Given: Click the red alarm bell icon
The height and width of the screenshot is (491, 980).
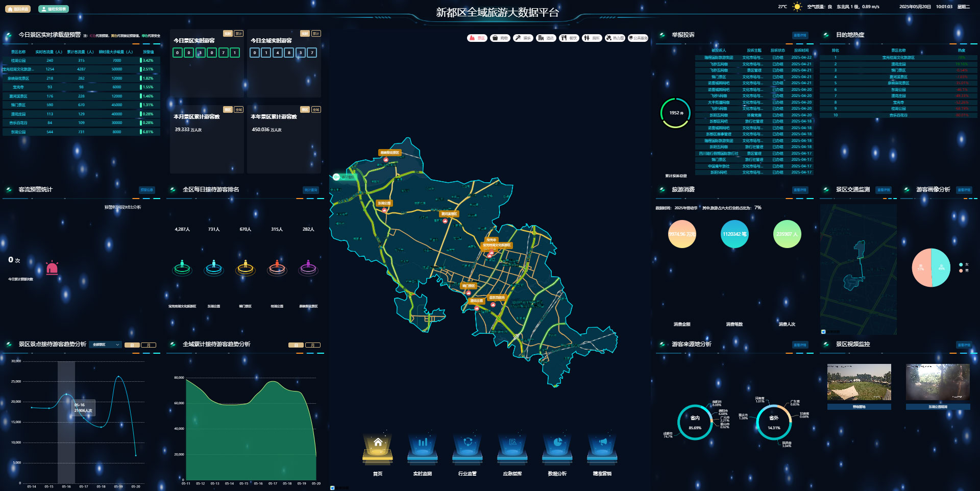Looking at the screenshot, I should (x=52, y=267).
